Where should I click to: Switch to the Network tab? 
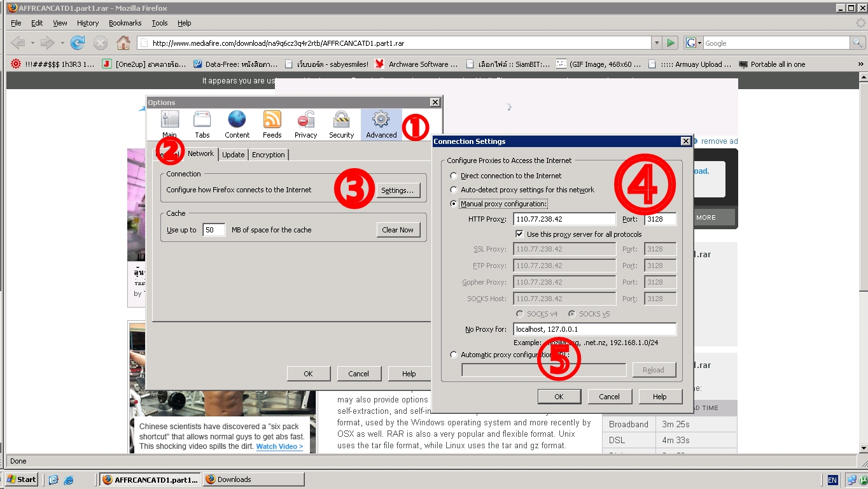tap(200, 154)
